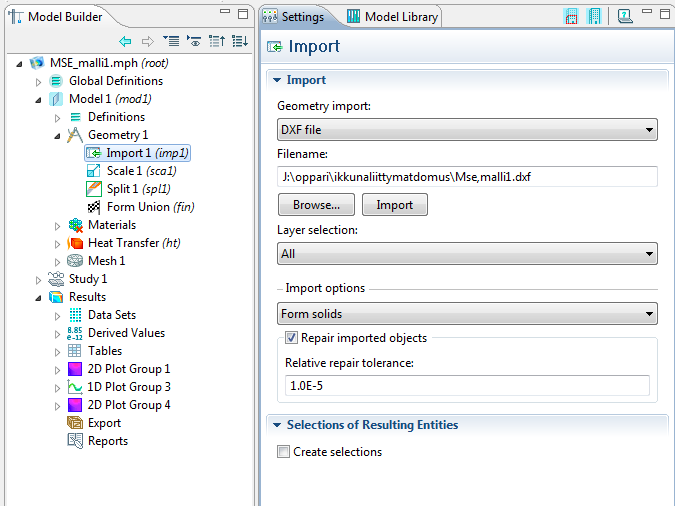Enable the Create selections checkbox
675x506 pixels.
click(x=283, y=452)
